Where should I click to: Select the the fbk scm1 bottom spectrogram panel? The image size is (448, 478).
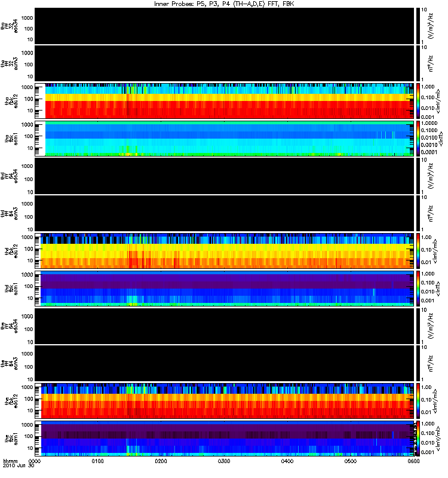225,439
